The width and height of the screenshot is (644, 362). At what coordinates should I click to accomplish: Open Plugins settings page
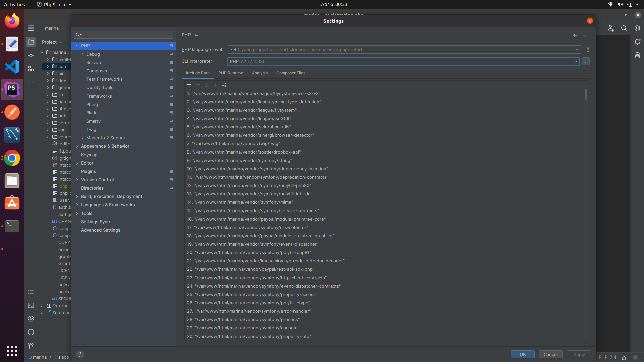[88, 172]
